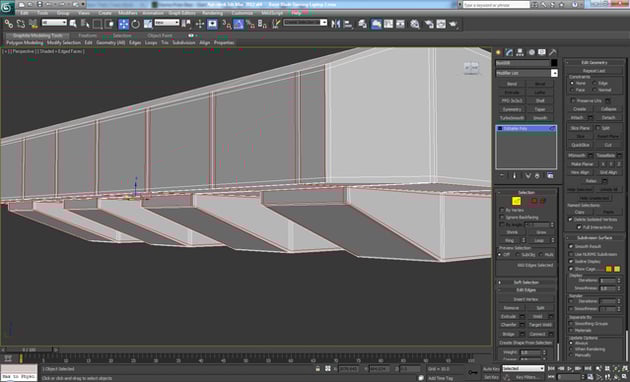Collapse the Selection rollout header
The height and width of the screenshot is (382, 630).
click(526, 193)
